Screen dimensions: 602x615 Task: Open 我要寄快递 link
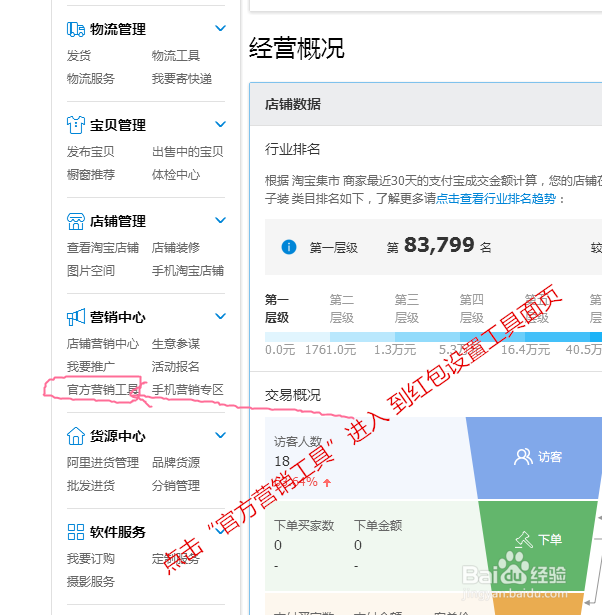coord(182,79)
